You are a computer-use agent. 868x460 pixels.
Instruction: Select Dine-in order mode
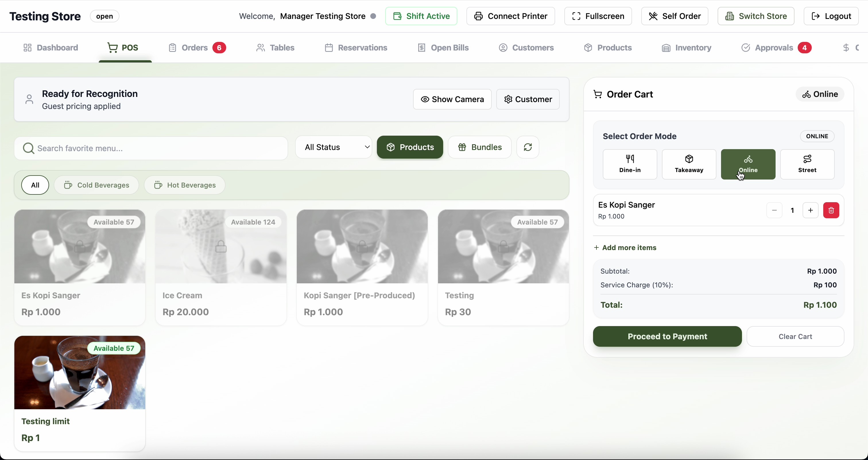[x=629, y=164]
